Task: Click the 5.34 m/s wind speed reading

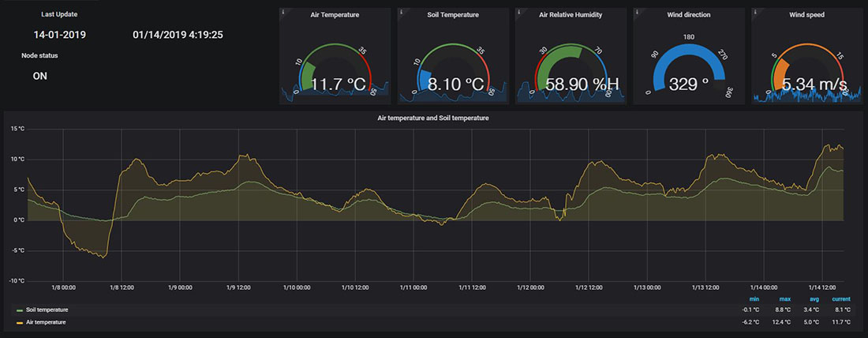Action: pos(814,84)
